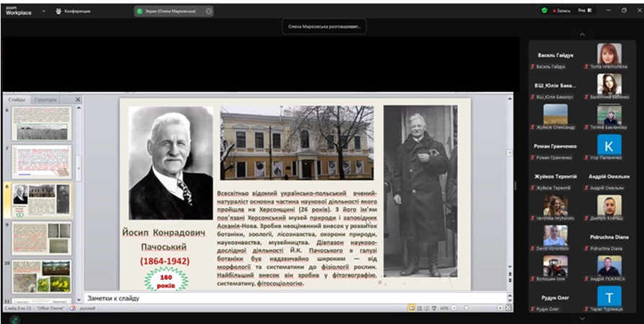Select Veronika Hryhorets video tile
Viewport: 644px width, 324px height.
pos(555,207)
